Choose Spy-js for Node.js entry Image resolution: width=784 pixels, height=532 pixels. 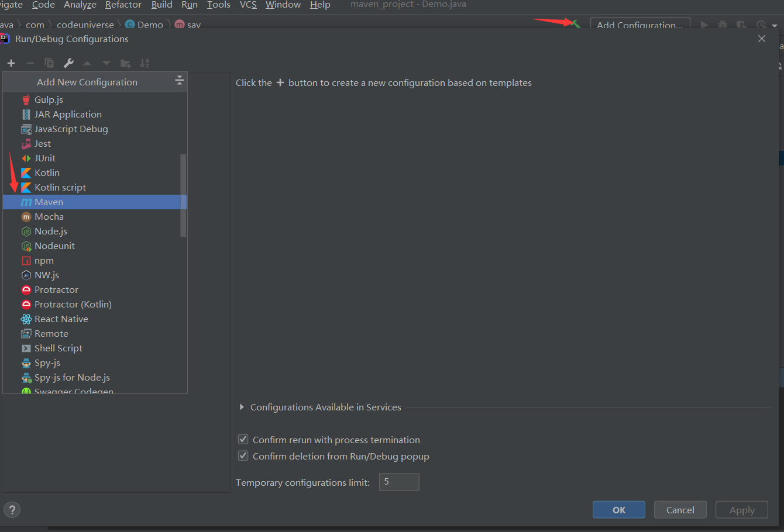coord(95,377)
